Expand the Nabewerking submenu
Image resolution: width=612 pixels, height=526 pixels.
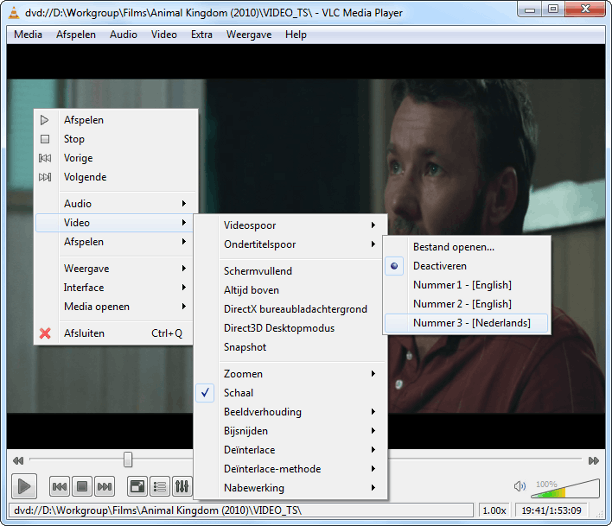(291, 488)
